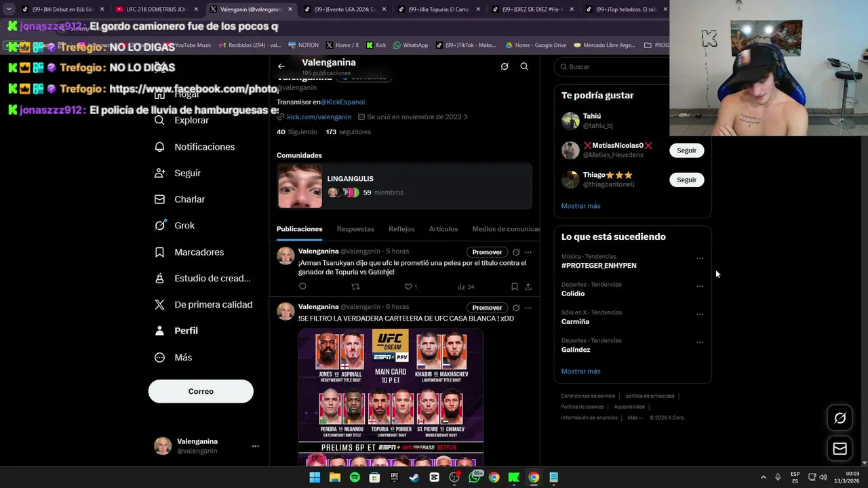Open Steam from the taskbar
Screen dimensions: 868x488
[x=414, y=477]
